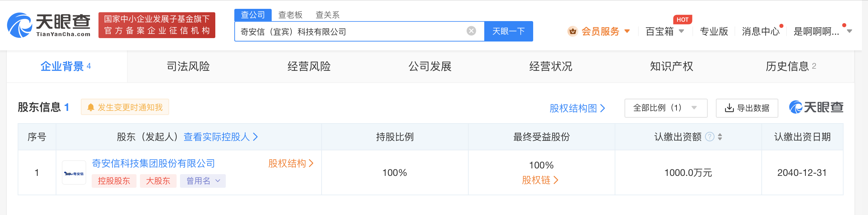Click the 控股股东 tag

[114, 181]
